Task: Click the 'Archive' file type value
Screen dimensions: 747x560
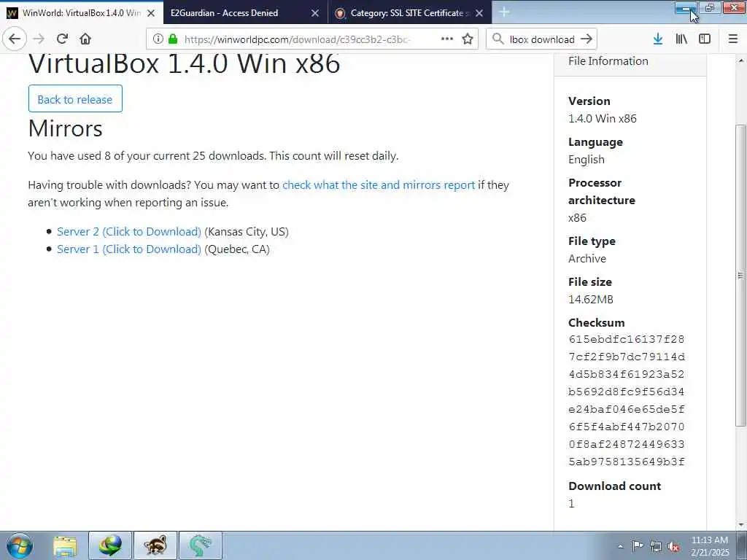Action: point(587,259)
